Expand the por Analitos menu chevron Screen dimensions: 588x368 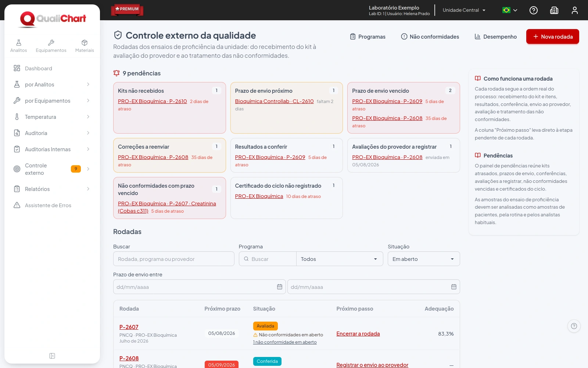(88, 84)
